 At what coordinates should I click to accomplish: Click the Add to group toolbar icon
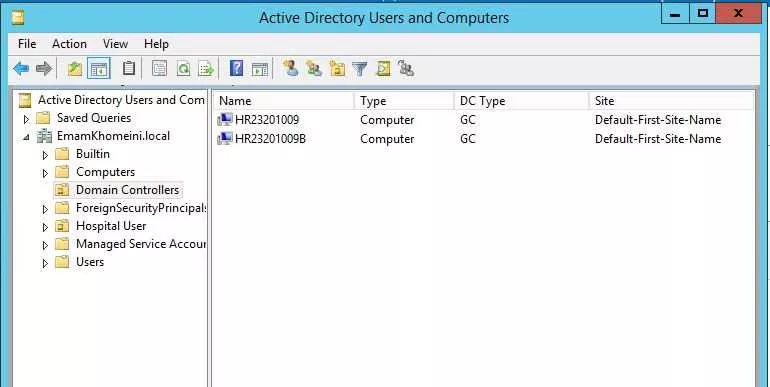pos(406,68)
